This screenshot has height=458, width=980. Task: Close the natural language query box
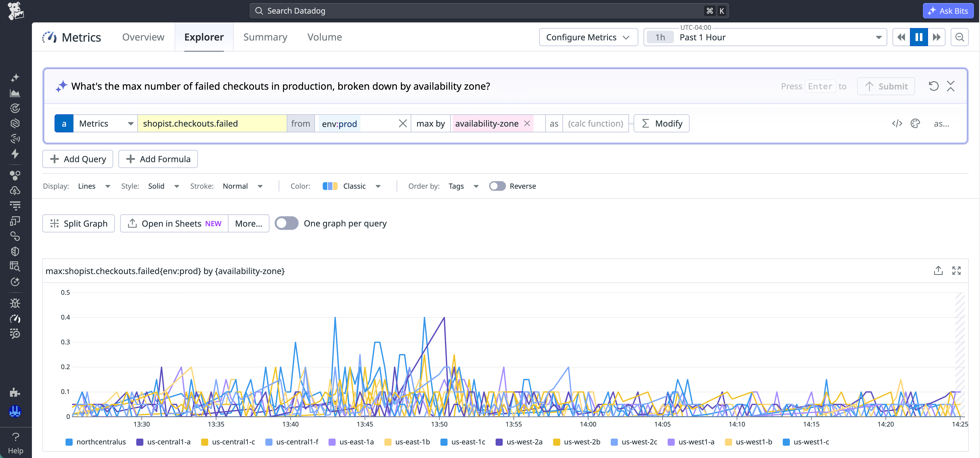point(951,86)
